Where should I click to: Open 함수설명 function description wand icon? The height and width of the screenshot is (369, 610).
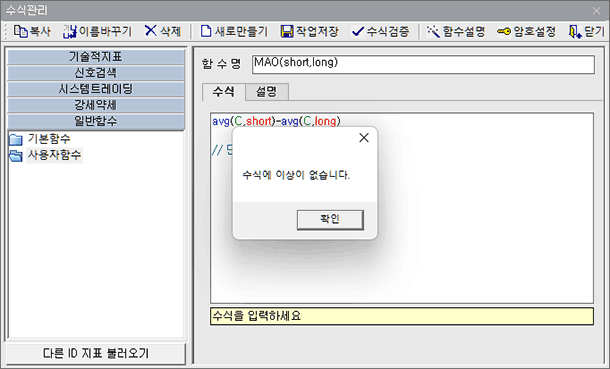coord(433,31)
